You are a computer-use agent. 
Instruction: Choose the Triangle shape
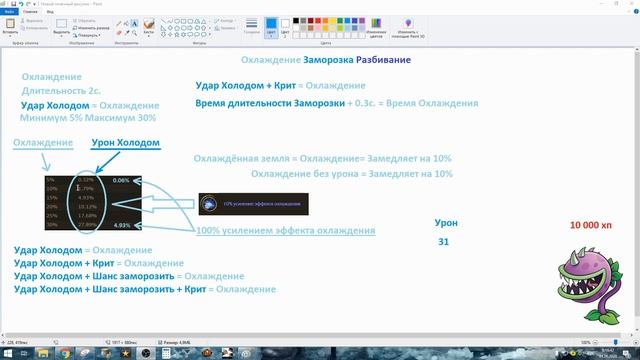[x=204, y=20]
